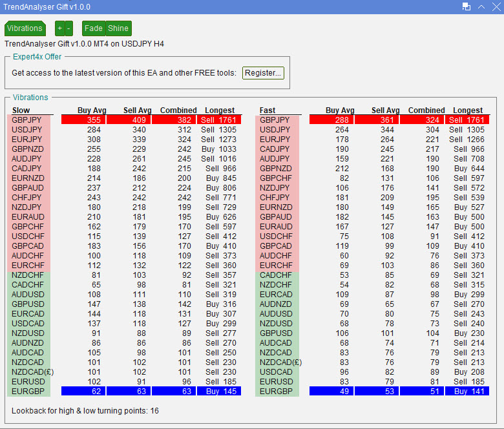Click GBPAUD in the Slow list

(x=28, y=187)
